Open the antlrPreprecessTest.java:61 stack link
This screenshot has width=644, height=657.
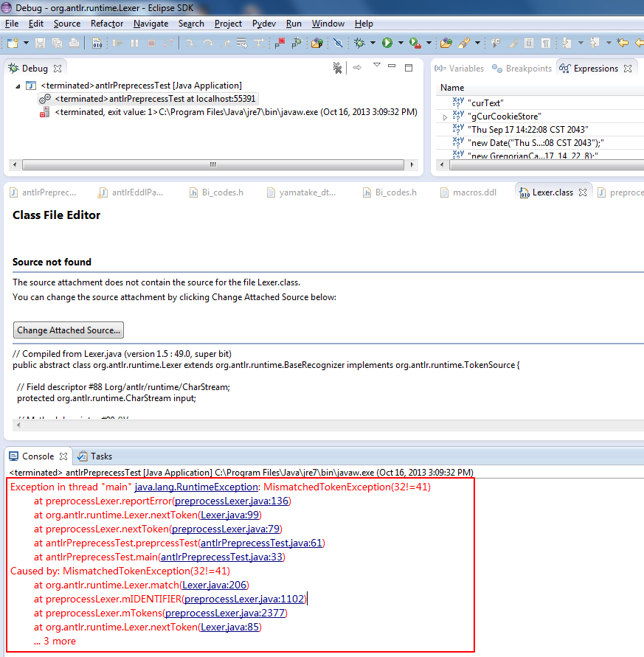262,543
